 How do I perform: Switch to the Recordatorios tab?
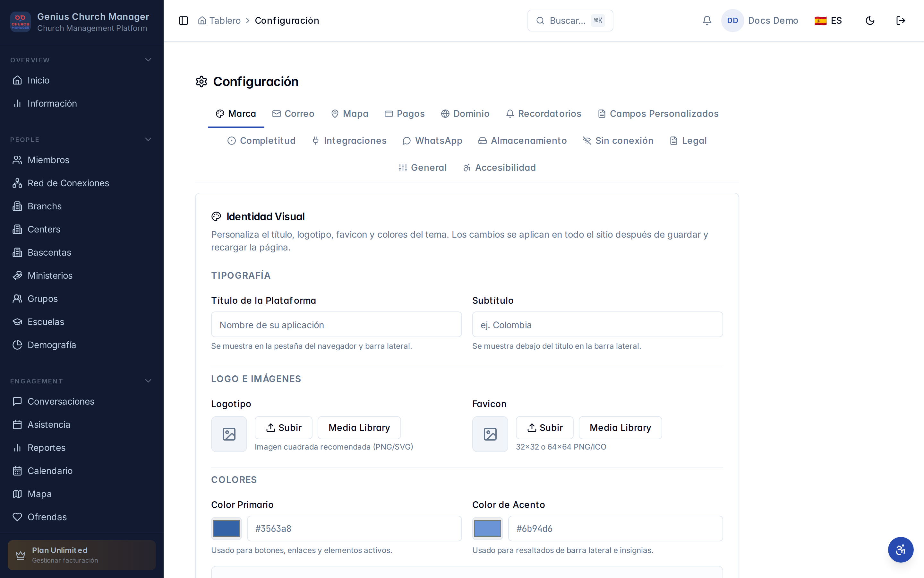[543, 114]
